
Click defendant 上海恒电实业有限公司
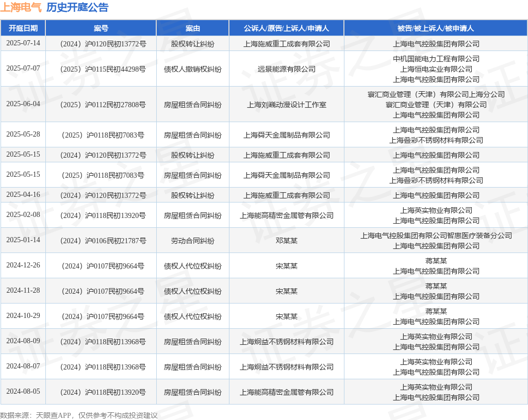436,69
